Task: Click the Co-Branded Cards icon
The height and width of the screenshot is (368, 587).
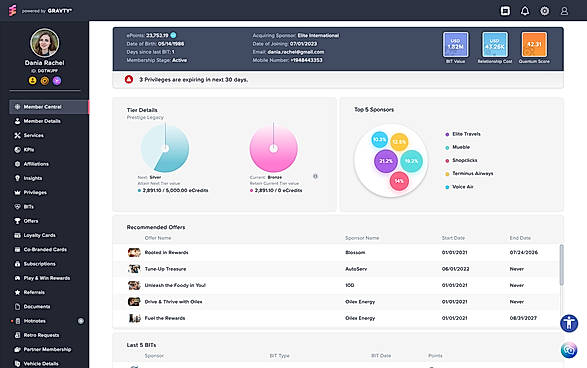Action: click(x=17, y=249)
